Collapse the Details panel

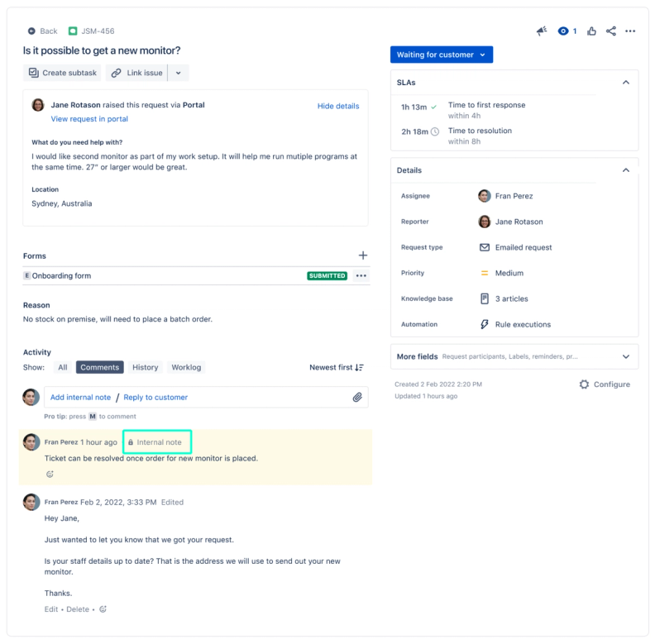(x=626, y=170)
